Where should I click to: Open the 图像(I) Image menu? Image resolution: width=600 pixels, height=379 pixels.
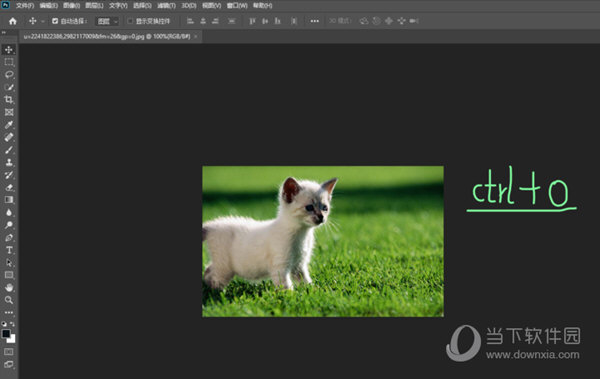pos(72,6)
